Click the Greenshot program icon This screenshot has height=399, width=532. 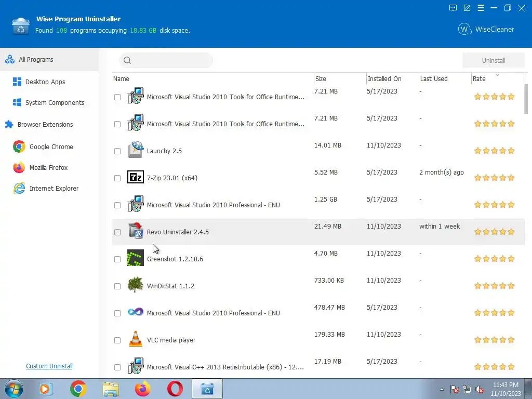136,258
